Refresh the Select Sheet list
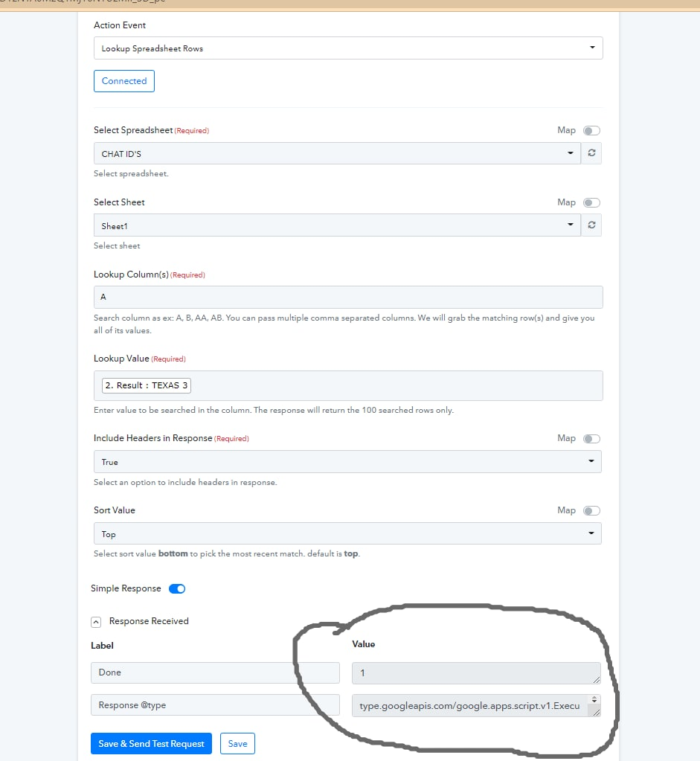700x761 pixels. point(591,225)
